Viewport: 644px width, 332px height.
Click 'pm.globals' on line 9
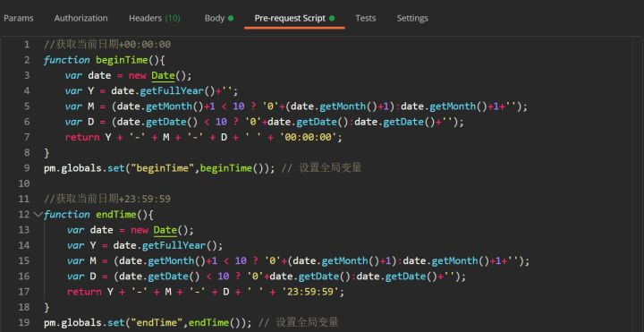[x=72, y=168]
